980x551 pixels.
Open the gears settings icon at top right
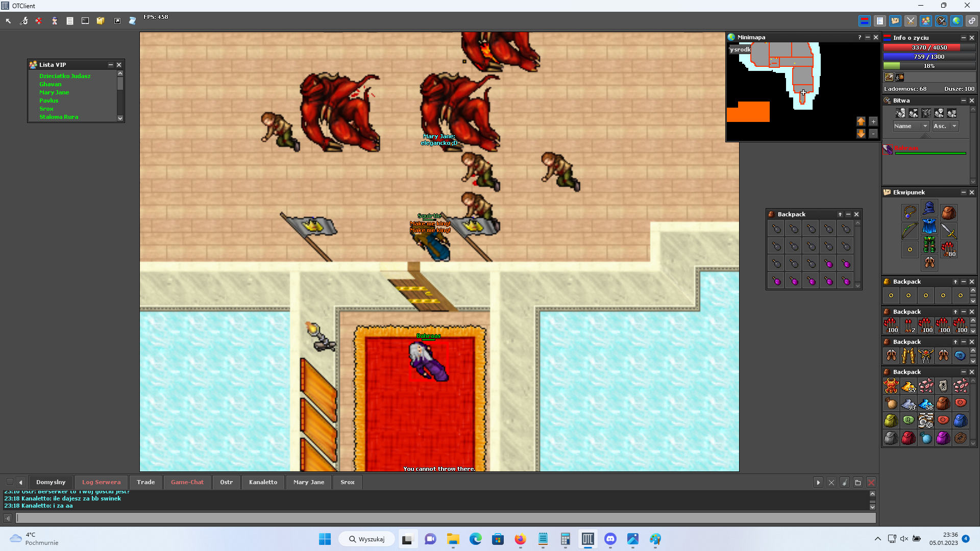coord(971,21)
